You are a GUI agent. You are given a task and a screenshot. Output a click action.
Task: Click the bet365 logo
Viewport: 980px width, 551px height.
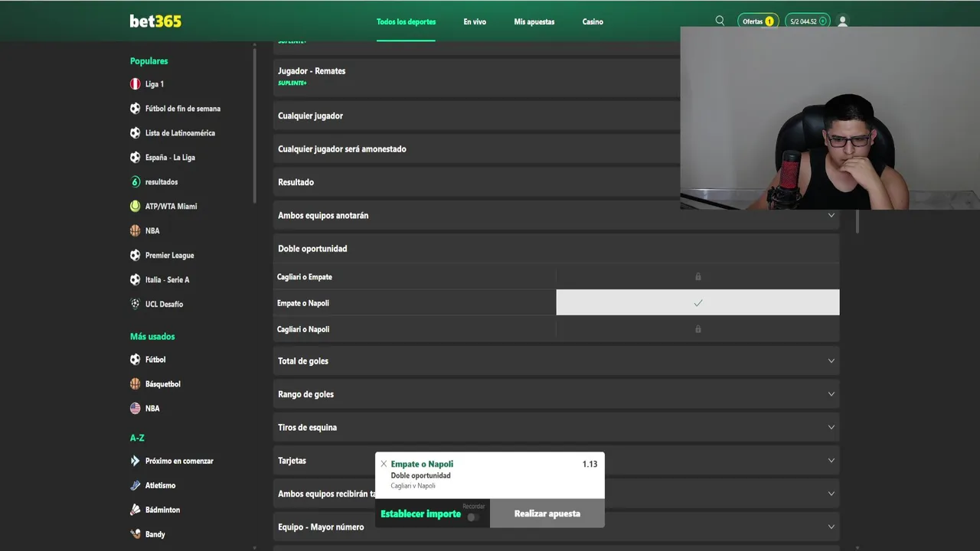pos(155,21)
